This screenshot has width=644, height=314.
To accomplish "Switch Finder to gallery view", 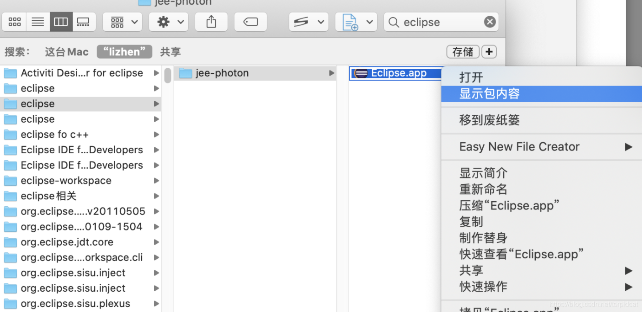I will [x=84, y=22].
